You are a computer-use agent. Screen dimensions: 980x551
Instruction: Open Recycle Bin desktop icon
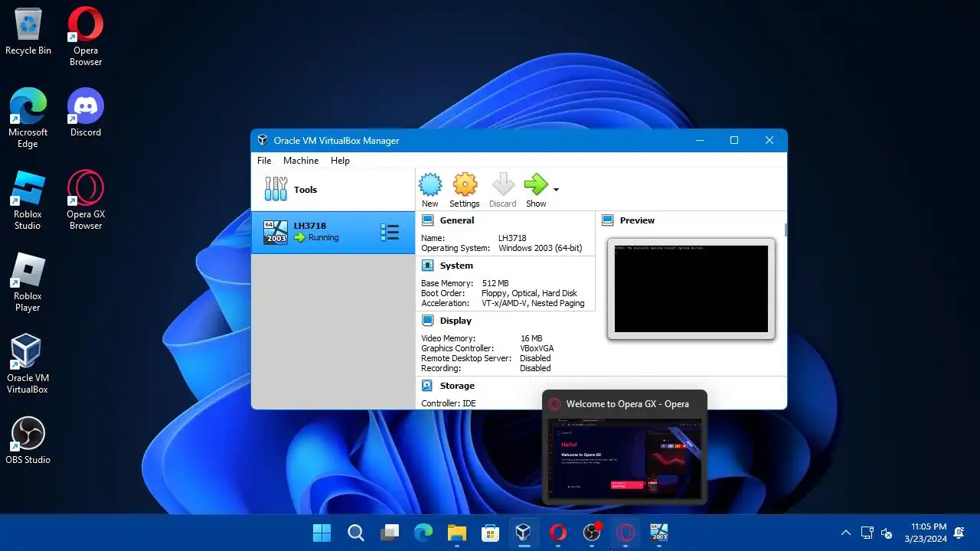pyautogui.click(x=28, y=33)
